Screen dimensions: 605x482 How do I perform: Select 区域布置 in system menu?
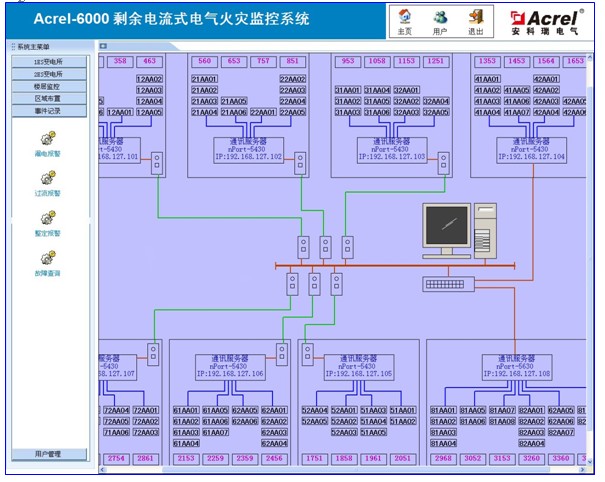pyautogui.click(x=49, y=99)
